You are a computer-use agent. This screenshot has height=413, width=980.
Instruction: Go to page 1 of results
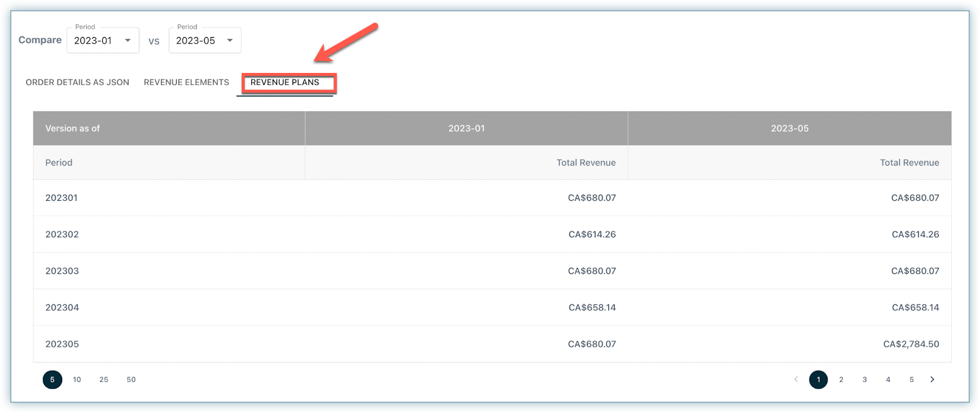(818, 380)
